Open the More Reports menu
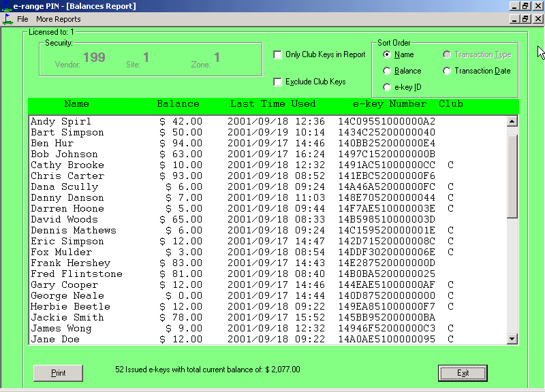Image resolution: width=545 pixels, height=392 pixels. (58, 19)
